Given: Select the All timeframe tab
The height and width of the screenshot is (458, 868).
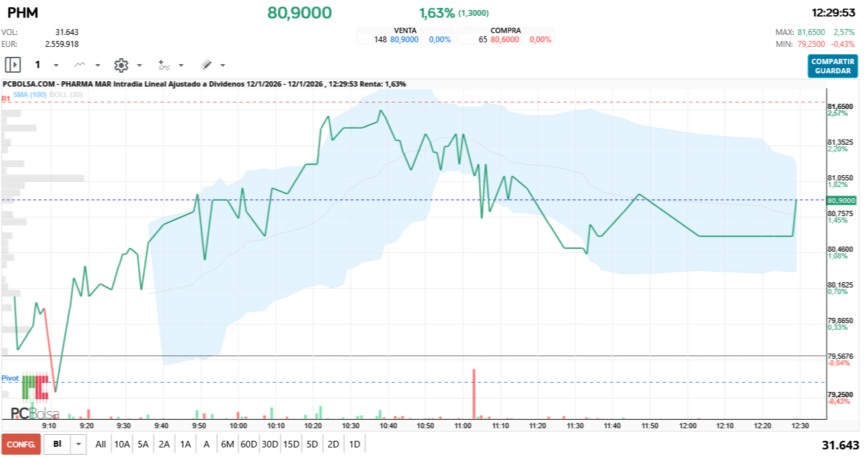Looking at the screenshot, I should (100, 444).
